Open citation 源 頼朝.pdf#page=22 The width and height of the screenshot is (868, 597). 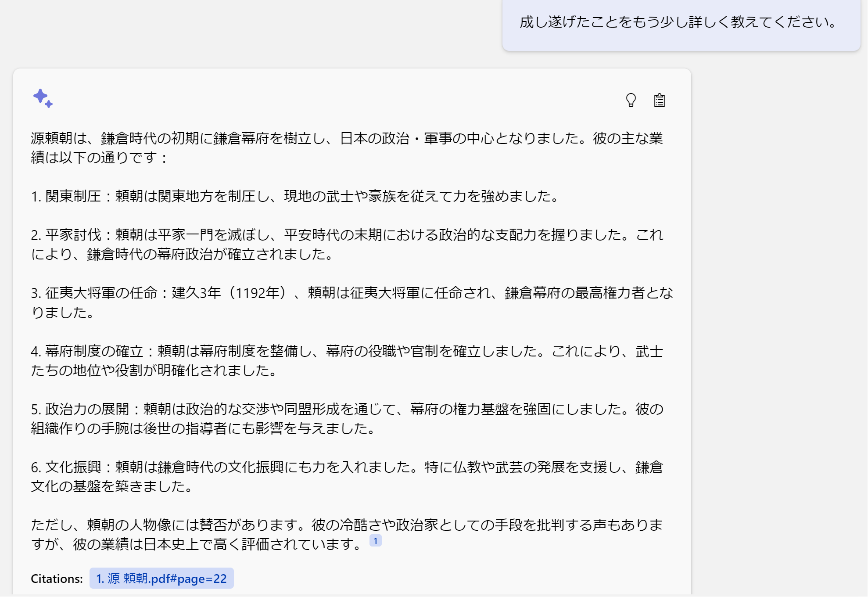161,578
